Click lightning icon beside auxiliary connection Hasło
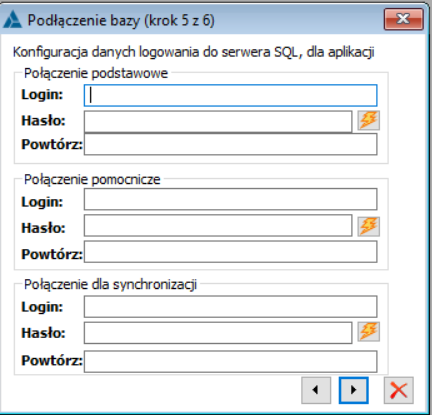 point(369,227)
